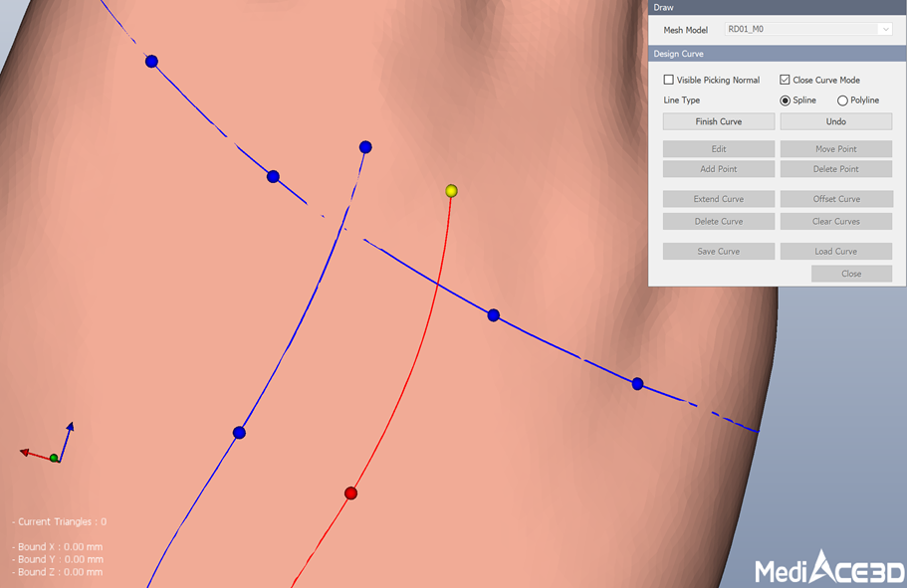The image size is (907, 588).
Task: Enable the Visible Picking Normal checkbox
Action: (669, 80)
